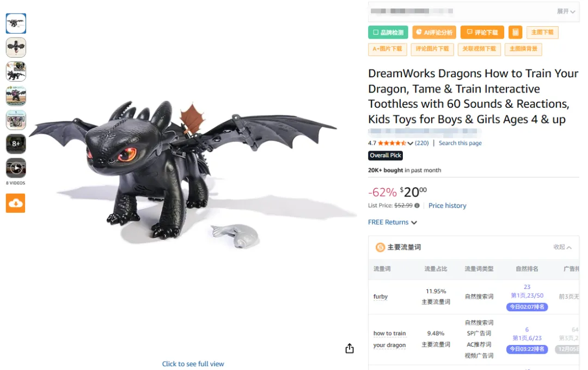
Task: Collapse the 主要流量词 panel via 收起
Action: coord(562,247)
